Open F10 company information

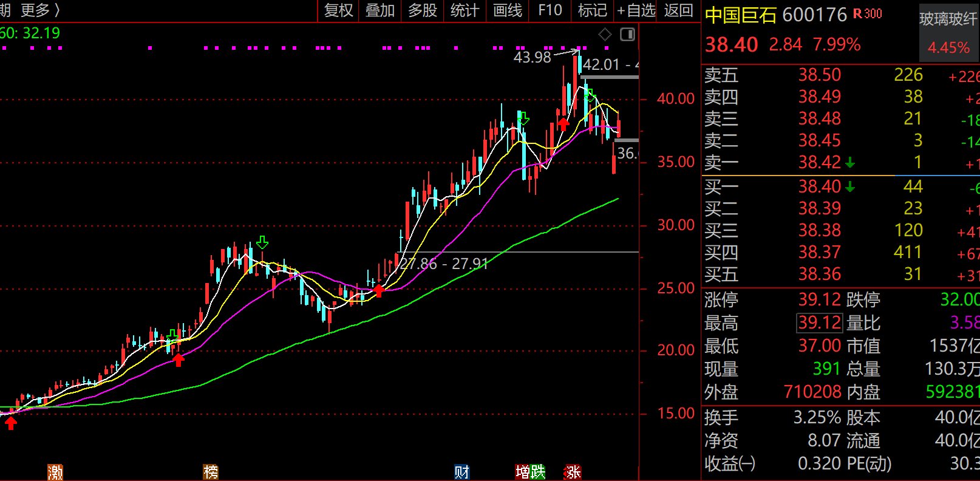point(550,10)
